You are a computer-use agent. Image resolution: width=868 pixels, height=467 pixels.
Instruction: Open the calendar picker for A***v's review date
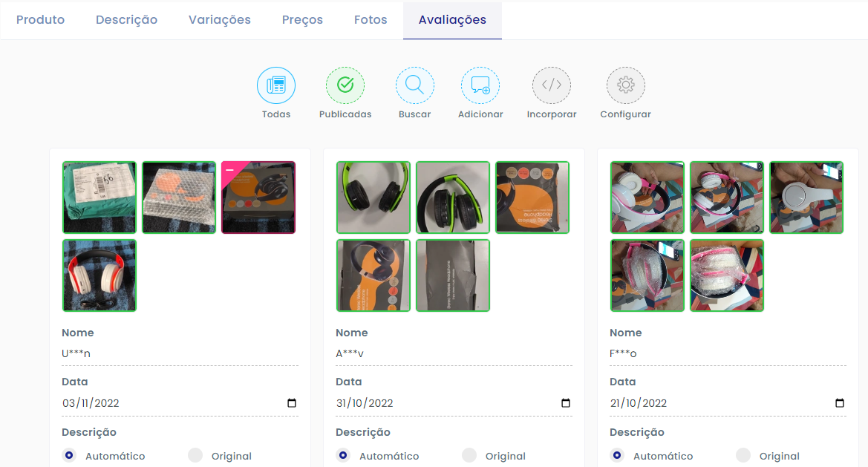point(566,402)
